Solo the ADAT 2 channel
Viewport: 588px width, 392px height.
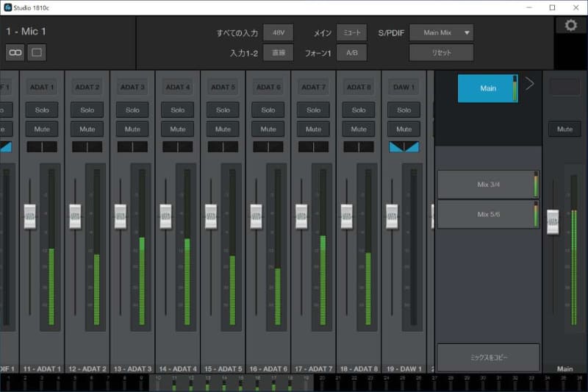coord(87,110)
